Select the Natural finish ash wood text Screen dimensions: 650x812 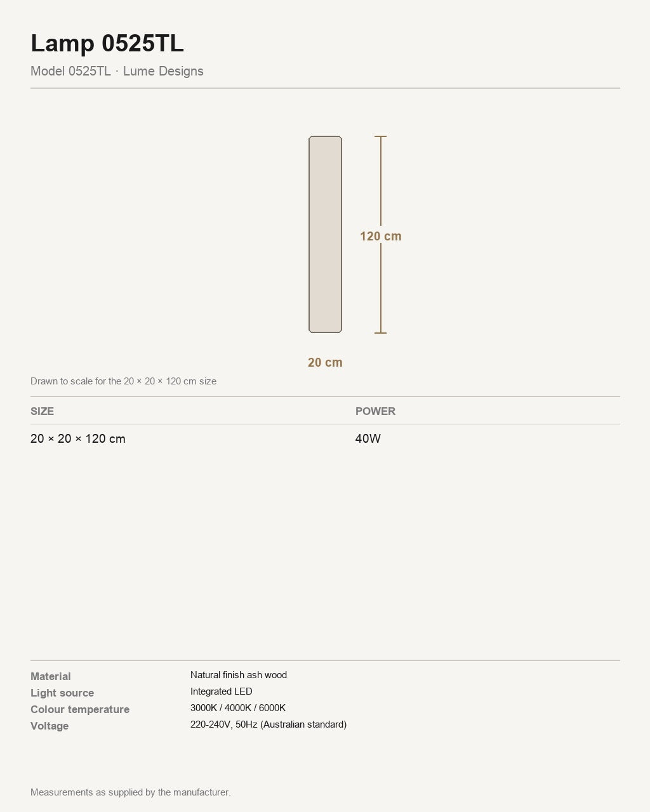(x=239, y=675)
